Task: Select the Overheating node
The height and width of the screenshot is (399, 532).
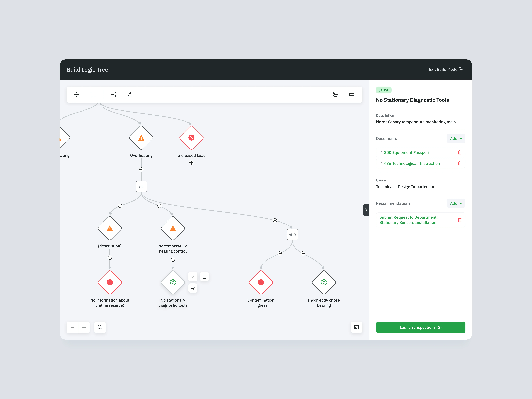Action: [x=141, y=138]
